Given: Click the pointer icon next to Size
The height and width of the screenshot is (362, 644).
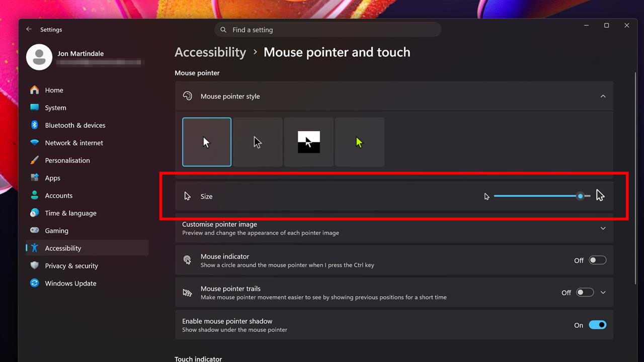Looking at the screenshot, I should (x=188, y=196).
